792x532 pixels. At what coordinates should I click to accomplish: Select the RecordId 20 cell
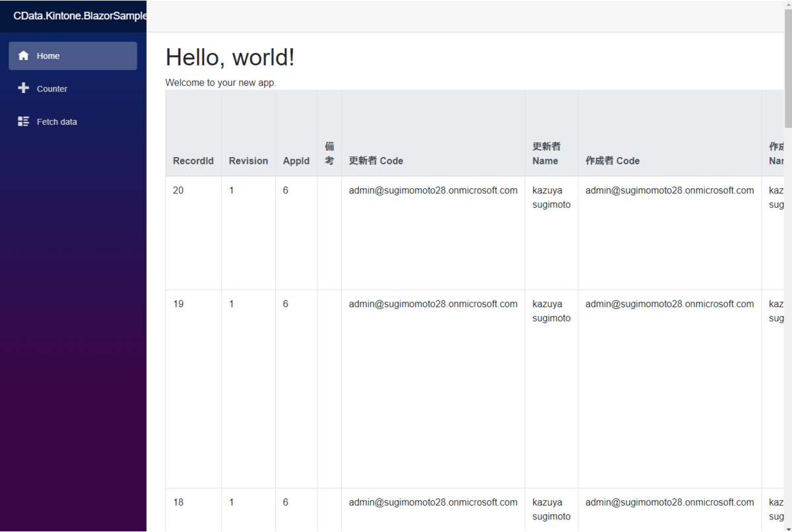coord(193,233)
